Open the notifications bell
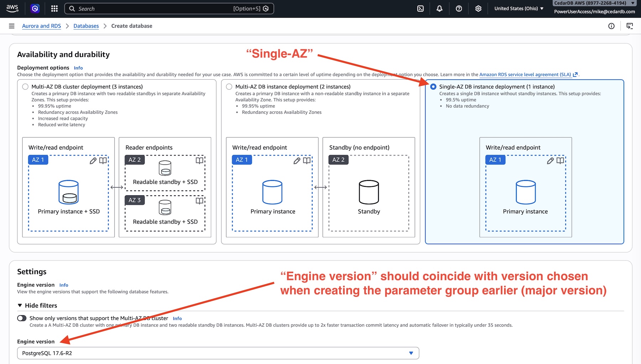 point(439,9)
